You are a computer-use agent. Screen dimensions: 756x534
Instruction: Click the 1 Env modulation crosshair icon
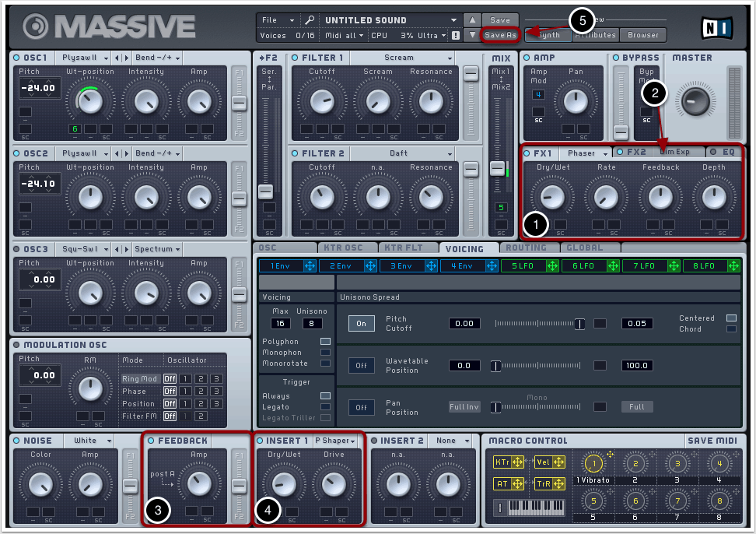309,266
